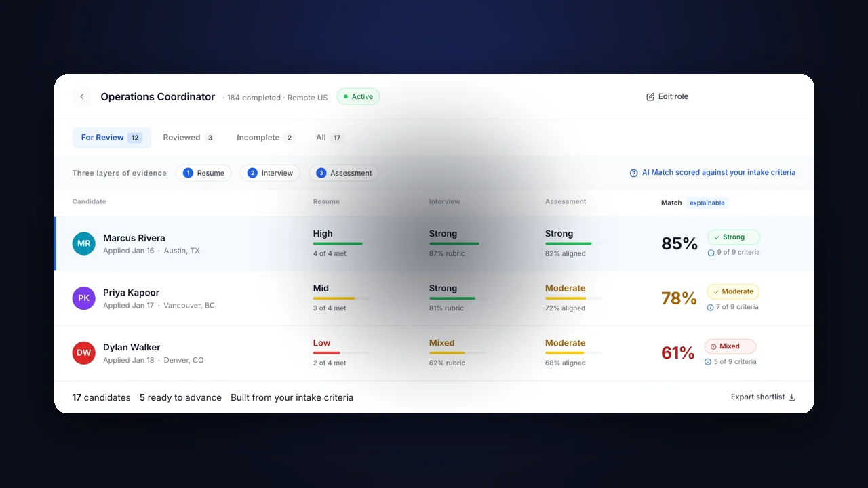Click the 61% match score
868x488 pixels.
(x=678, y=353)
